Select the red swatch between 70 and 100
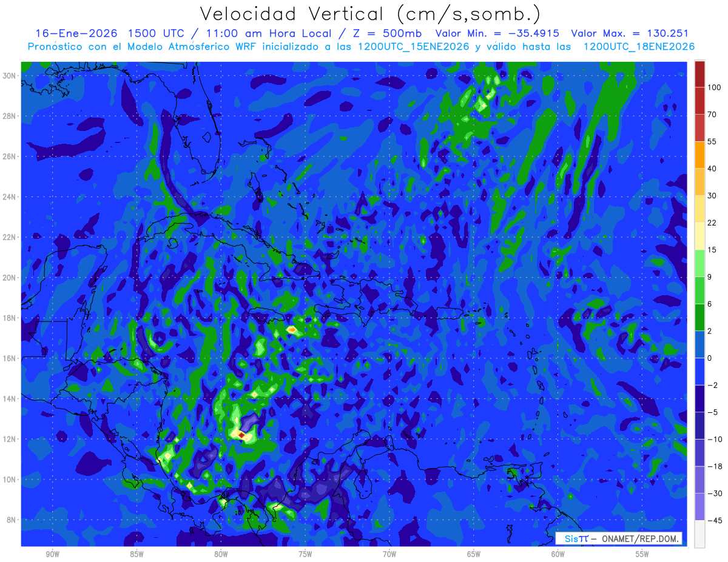The image size is (728, 562). point(699,101)
